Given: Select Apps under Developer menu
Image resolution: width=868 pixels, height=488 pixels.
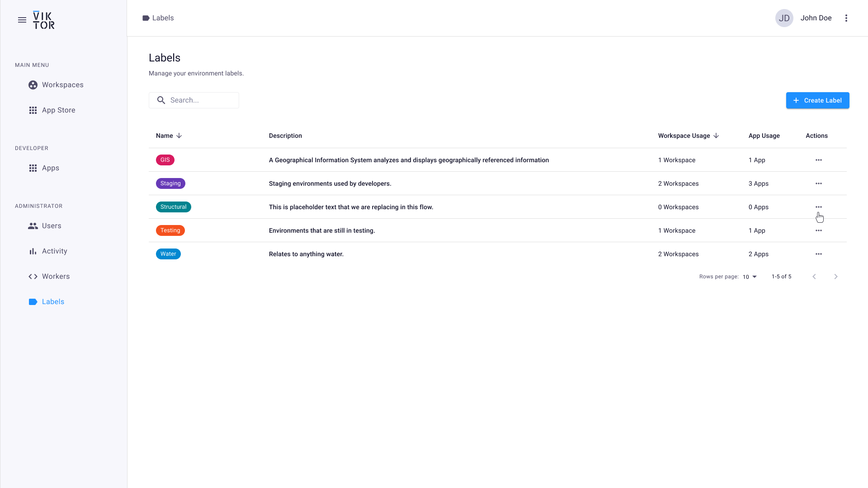Looking at the screenshot, I should [x=50, y=168].
